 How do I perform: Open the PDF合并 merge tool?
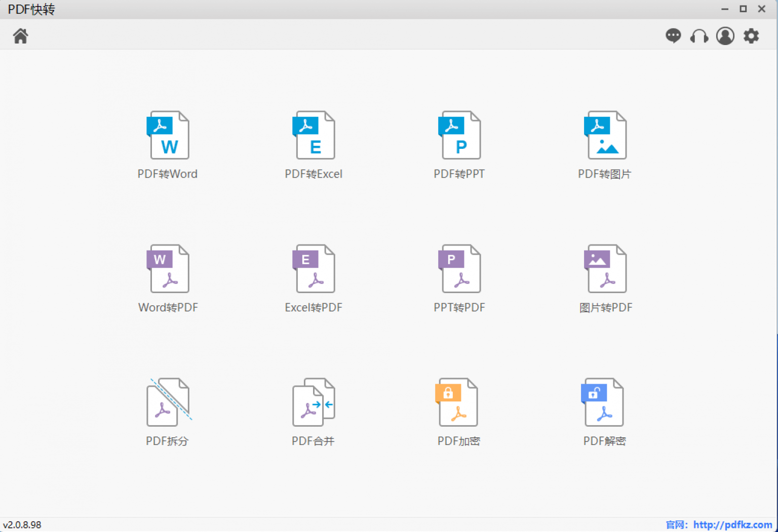pos(314,402)
